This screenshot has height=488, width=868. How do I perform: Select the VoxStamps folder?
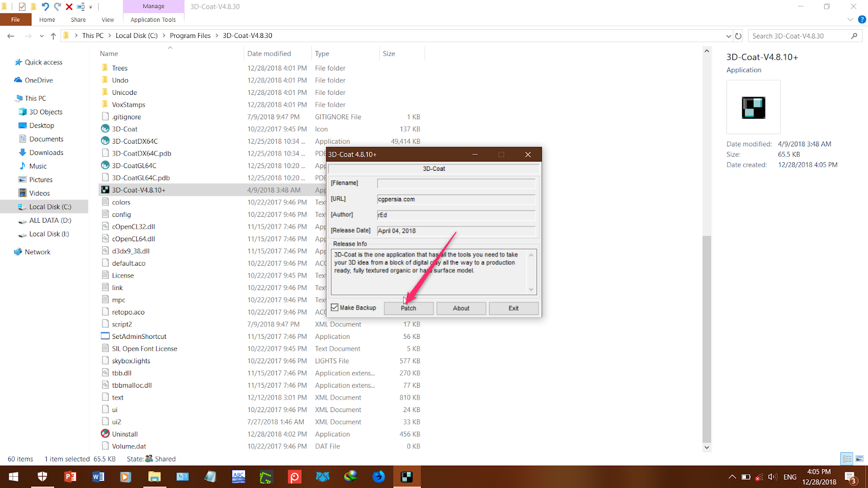click(x=129, y=105)
